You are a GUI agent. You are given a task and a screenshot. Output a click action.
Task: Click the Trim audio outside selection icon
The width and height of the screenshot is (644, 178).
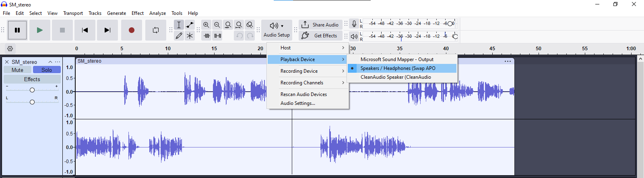[x=207, y=36]
